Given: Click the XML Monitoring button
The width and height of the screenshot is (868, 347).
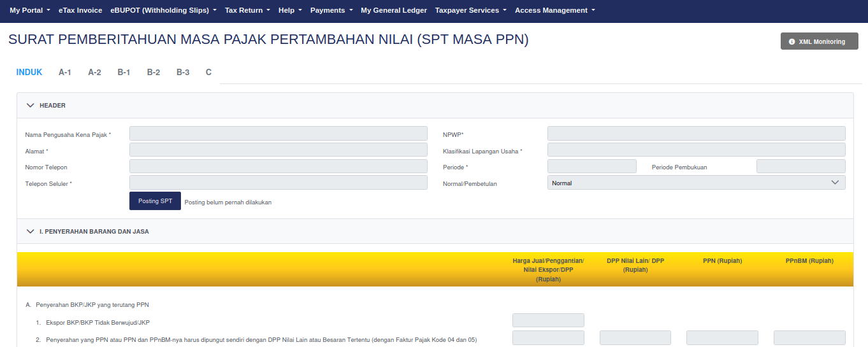Looking at the screenshot, I should (x=819, y=41).
